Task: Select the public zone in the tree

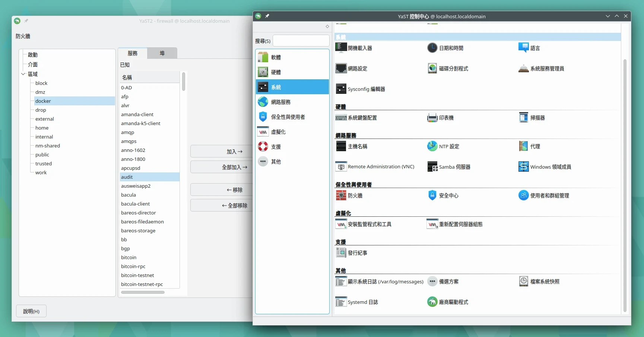Action: coord(42,155)
